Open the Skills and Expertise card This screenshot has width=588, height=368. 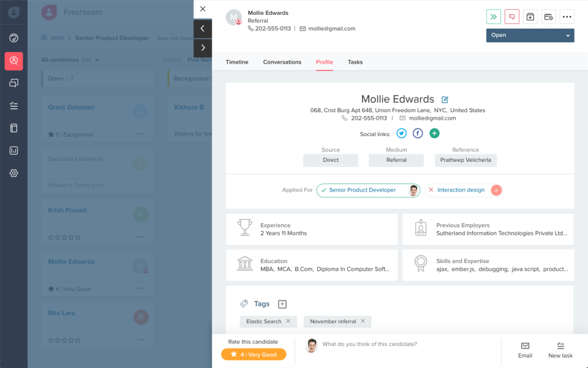pyautogui.click(x=488, y=265)
